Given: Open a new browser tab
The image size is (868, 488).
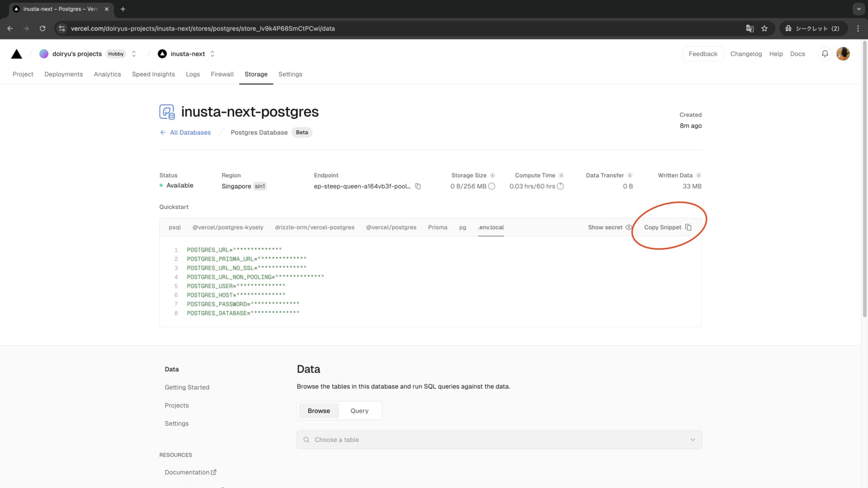Looking at the screenshot, I should tap(123, 9).
